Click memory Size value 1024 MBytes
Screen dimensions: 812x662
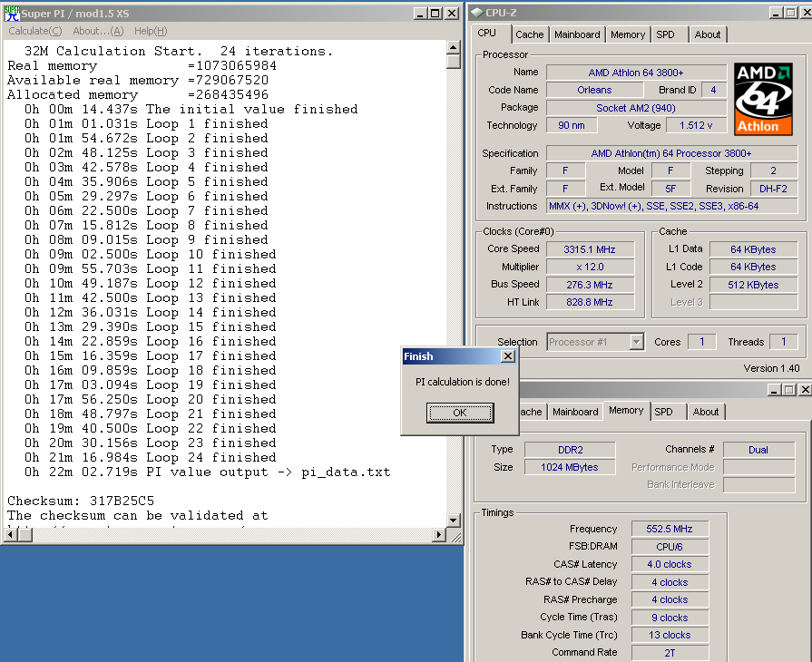570,467
